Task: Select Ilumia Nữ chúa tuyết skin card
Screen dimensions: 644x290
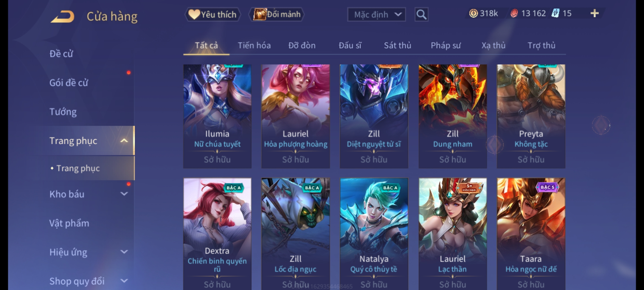Action: click(x=217, y=116)
